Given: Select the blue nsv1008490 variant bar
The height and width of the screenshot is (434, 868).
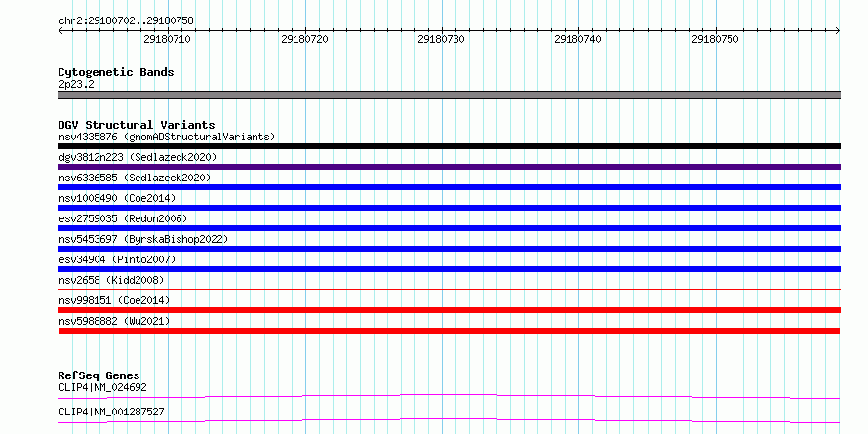Looking at the screenshot, I should [x=449, y=208].
